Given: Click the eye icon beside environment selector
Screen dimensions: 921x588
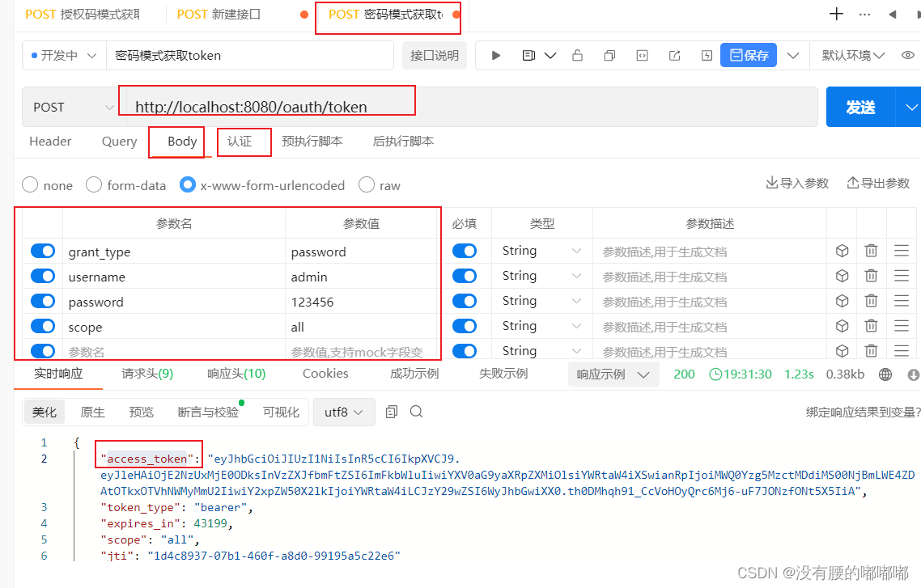Looking at the screenshot, I should (x=907, y=55).
